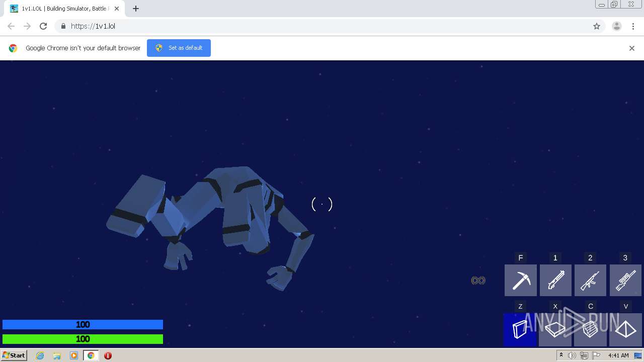Select the shotgun in weapon slot 1
This screenshot has height=362, width=644.
pos(555,280)
